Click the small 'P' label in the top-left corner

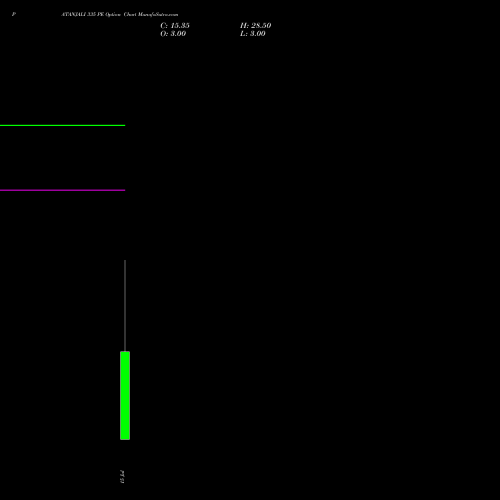pyautogui.click(x=14, y=14)
